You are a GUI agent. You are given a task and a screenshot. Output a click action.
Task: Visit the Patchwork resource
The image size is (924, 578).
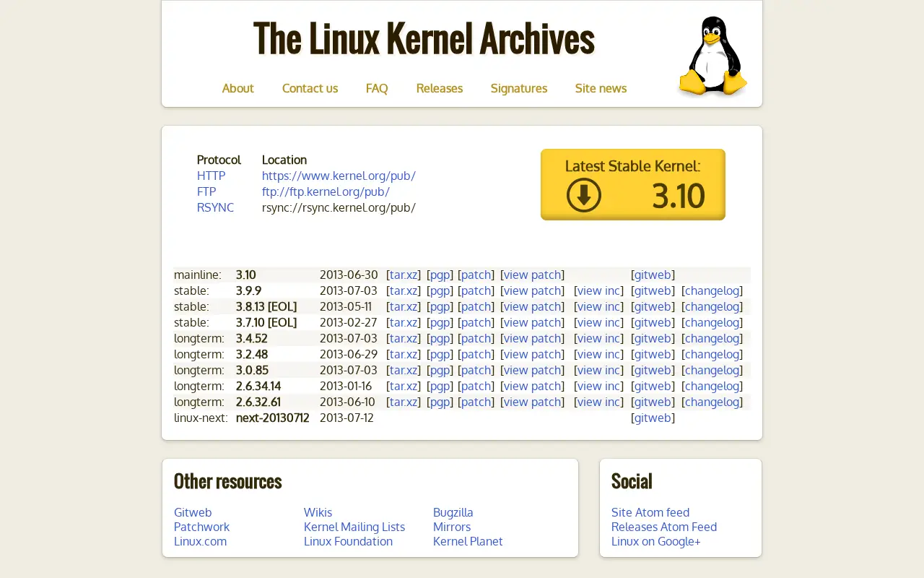(201, 527)
